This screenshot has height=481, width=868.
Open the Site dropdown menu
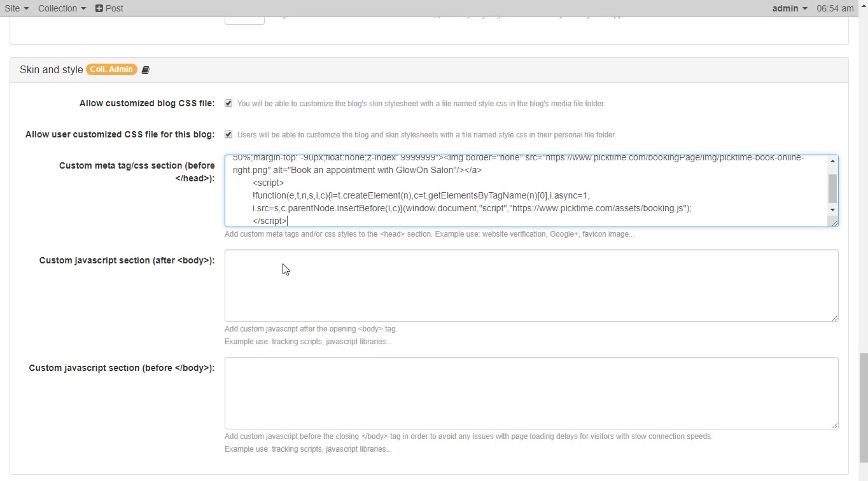point(17,8)
